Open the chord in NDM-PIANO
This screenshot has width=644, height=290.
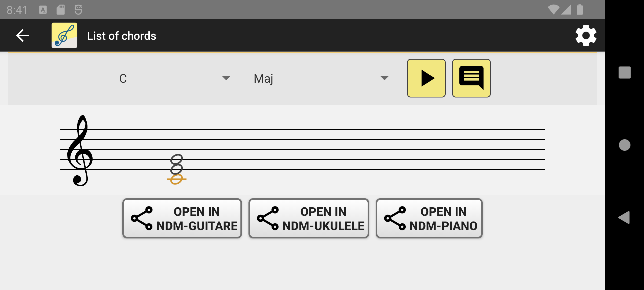pos(429,218)
